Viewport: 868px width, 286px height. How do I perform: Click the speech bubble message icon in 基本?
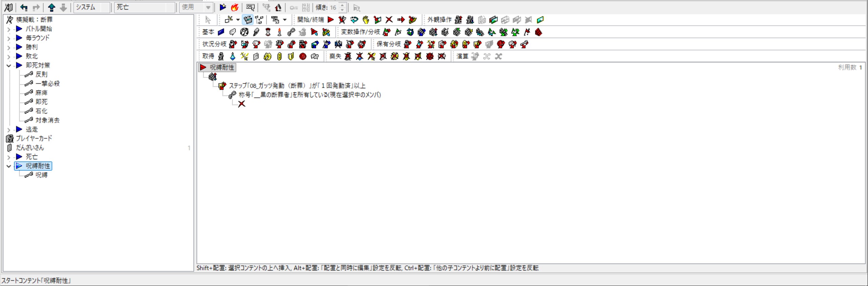tap(233, 32)
